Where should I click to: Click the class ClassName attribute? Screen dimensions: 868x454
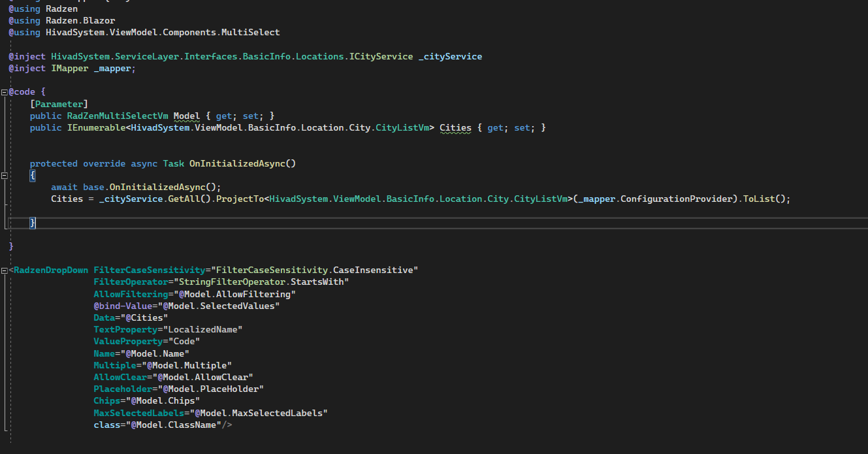click(106, 425)
